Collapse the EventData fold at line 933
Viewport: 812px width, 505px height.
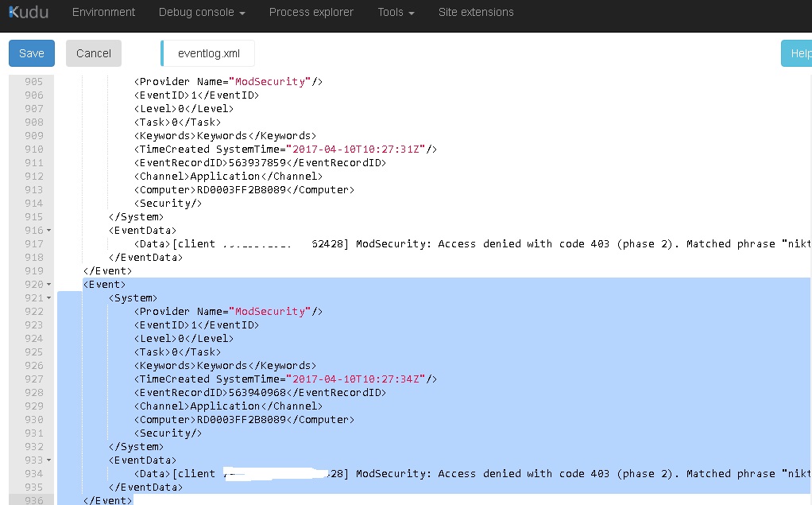[50, 460]
